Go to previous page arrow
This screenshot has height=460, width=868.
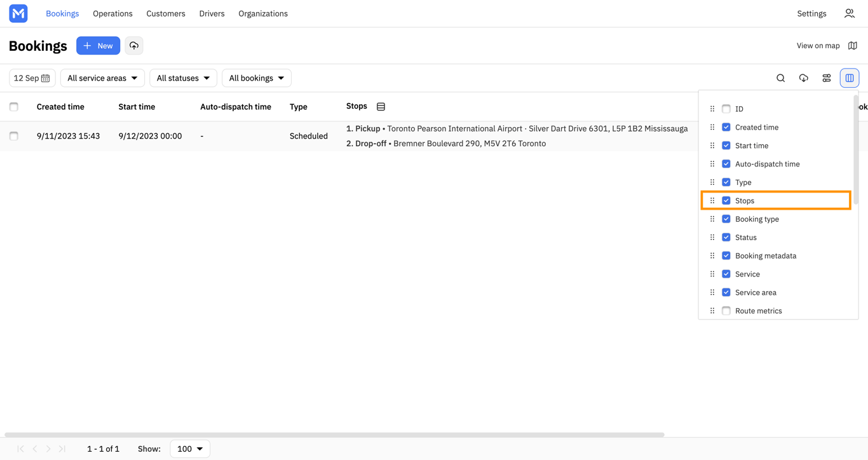tap(35, 449)
